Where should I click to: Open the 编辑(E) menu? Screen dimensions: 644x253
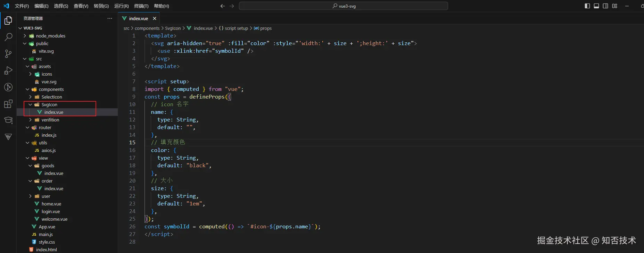point(41,6)
